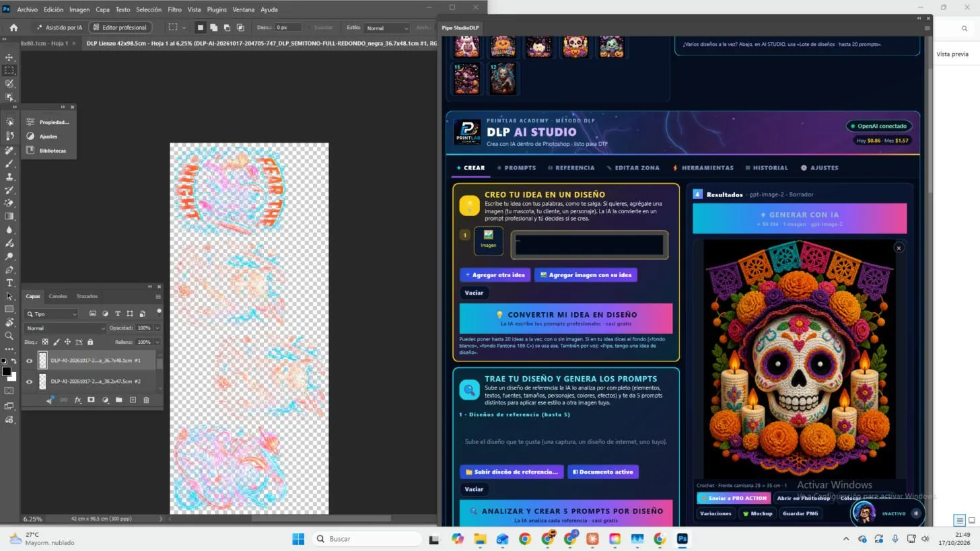This screenshot has width=980, height=551.
Task: Open the Bibliotecas panel icon
Action: click(30, 150)
